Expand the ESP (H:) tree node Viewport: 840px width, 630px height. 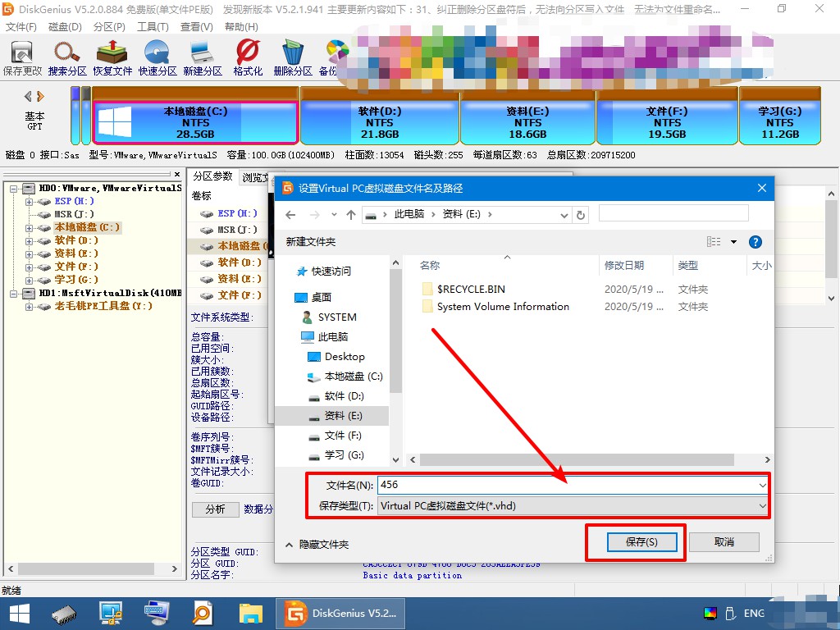point(29,202)
